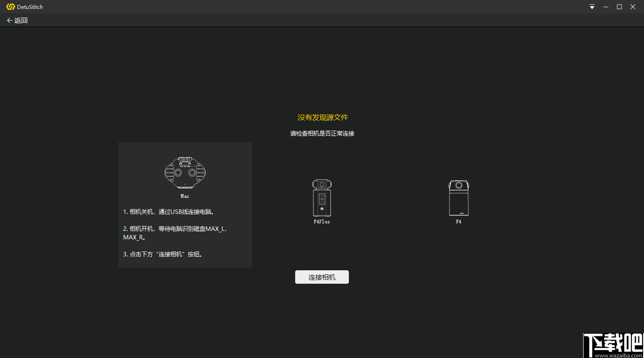Click the 请检查相机是否正常连接 message
Viewport: 644px width, 358px height.
[322, 133]
